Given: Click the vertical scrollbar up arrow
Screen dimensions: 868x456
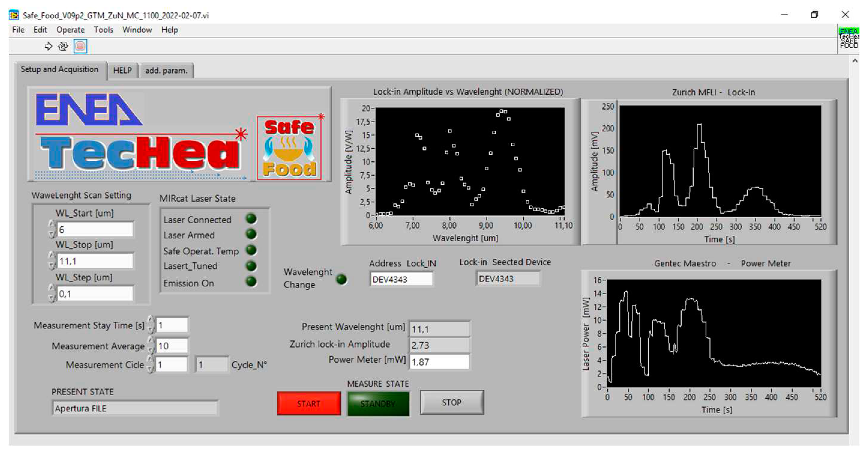Looking at the screenshot, I should point(855,61).
